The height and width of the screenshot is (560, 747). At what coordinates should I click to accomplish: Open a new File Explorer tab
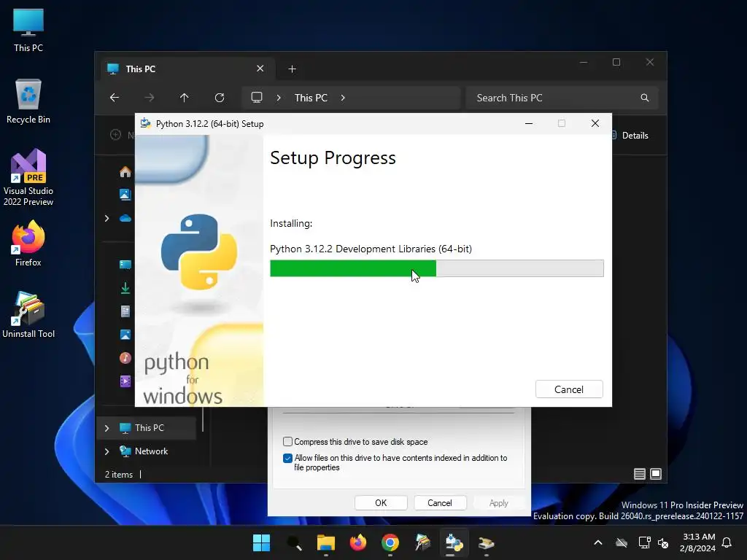(x=292, y=69)
